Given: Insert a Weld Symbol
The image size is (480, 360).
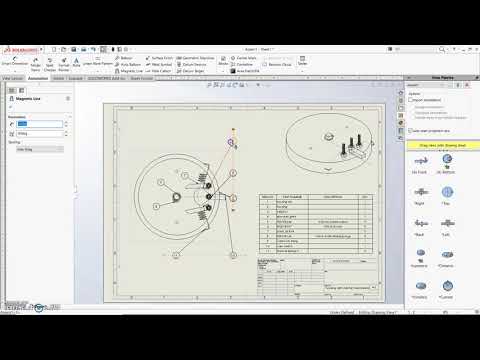Looking at the screenshot, I should coord(159,64).
